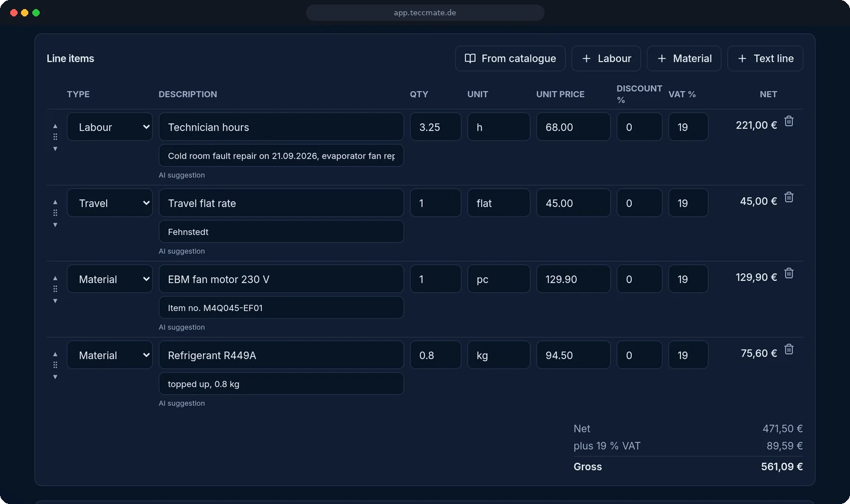Add a Text line

pos(765,58)
